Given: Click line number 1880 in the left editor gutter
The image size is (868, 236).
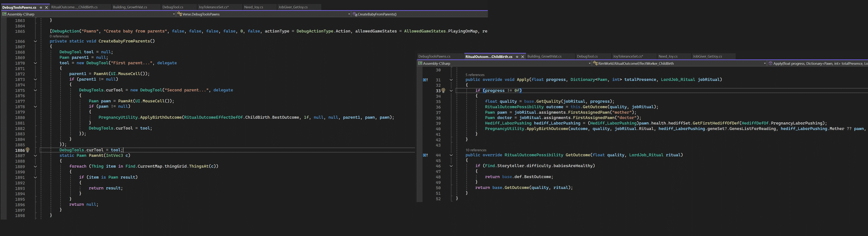Looking at the screenshot, I should (20, 118).
